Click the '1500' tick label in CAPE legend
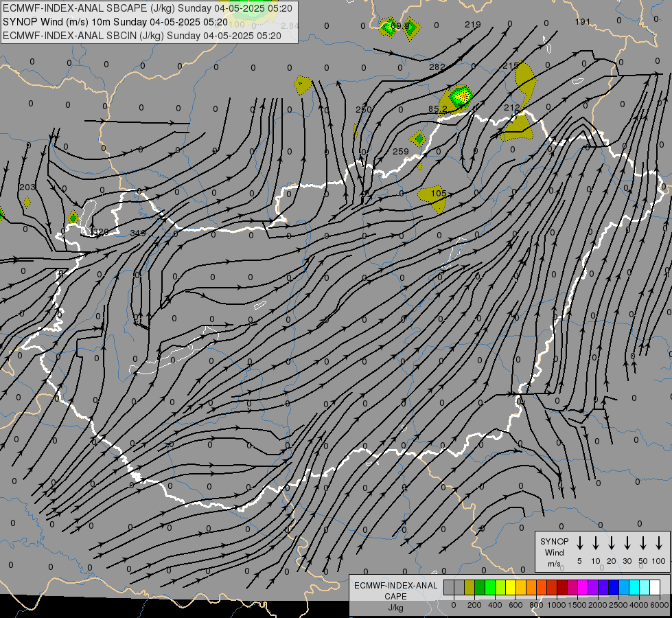Screen dimensions: 672x618 click(x=577, y=605)
